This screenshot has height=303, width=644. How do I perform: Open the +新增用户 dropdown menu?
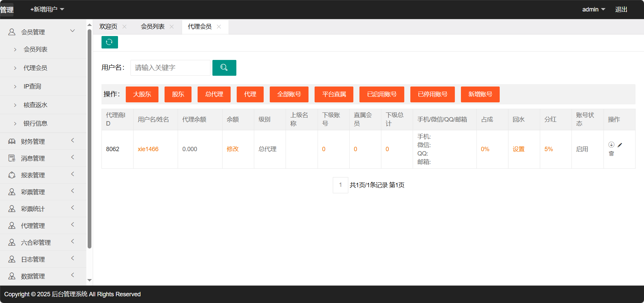47,9
